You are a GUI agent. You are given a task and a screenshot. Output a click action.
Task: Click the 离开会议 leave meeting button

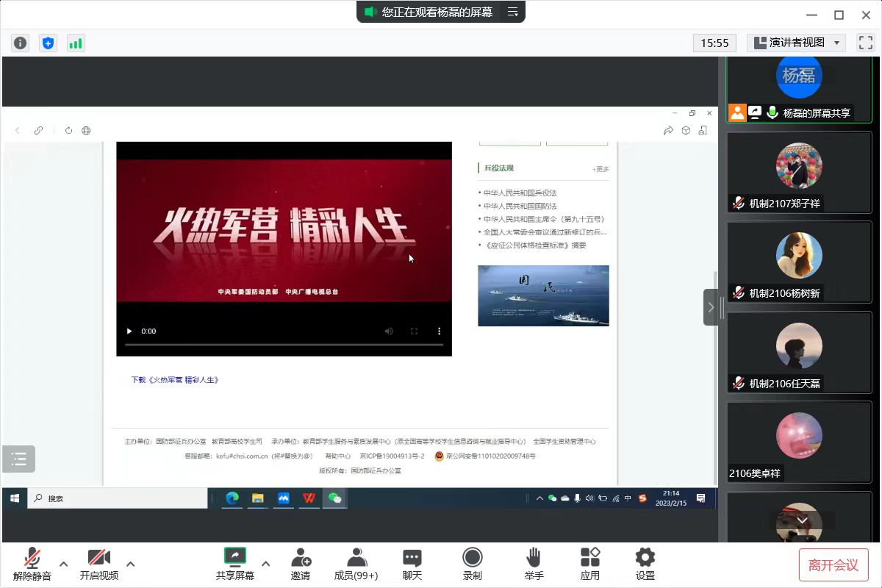[x=833, y=564]
